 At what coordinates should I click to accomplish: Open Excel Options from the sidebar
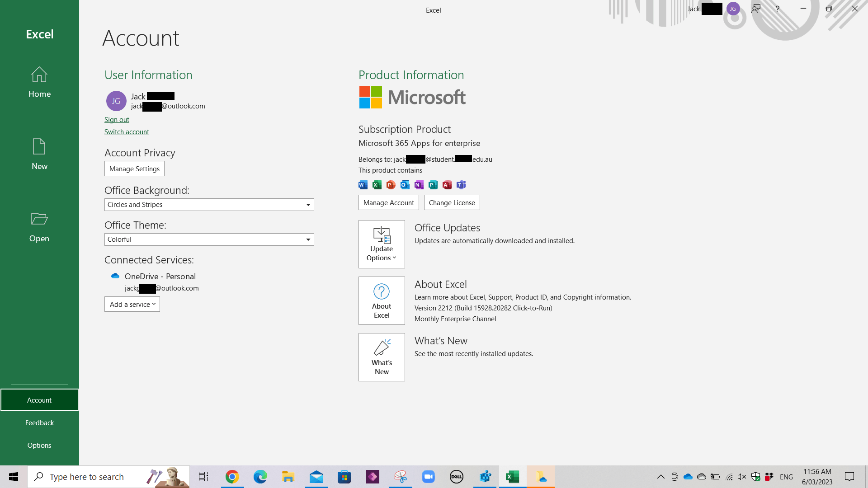tap(39, 445)
